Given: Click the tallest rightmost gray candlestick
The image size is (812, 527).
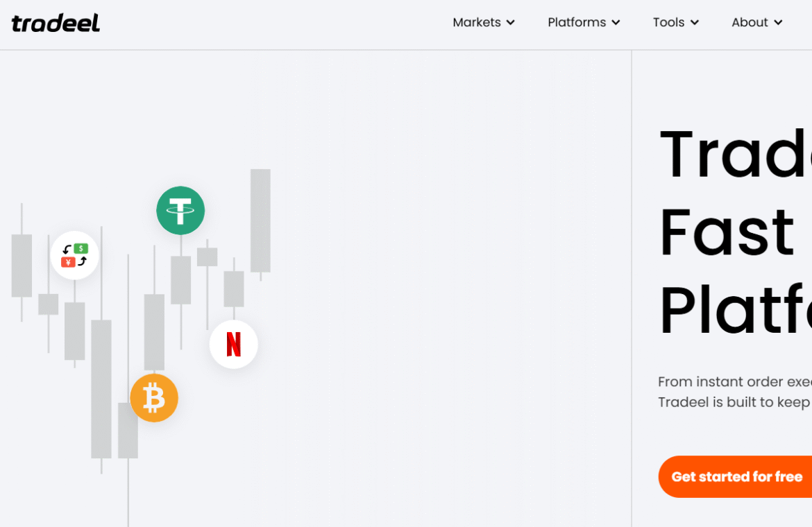Looking at the screenshot, I should [x=260, y=221].
